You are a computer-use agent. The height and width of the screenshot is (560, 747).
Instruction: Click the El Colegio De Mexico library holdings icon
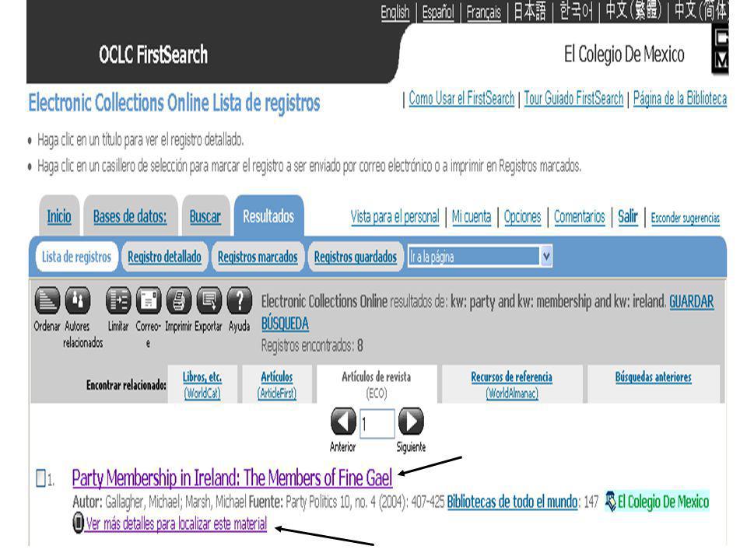click(610, 501)
